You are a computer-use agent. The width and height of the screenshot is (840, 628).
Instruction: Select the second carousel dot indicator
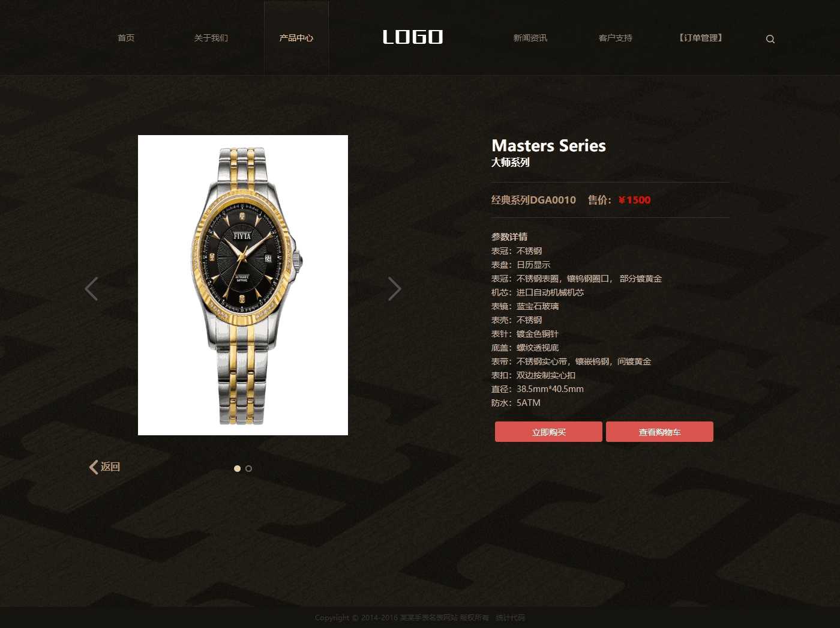248,468
